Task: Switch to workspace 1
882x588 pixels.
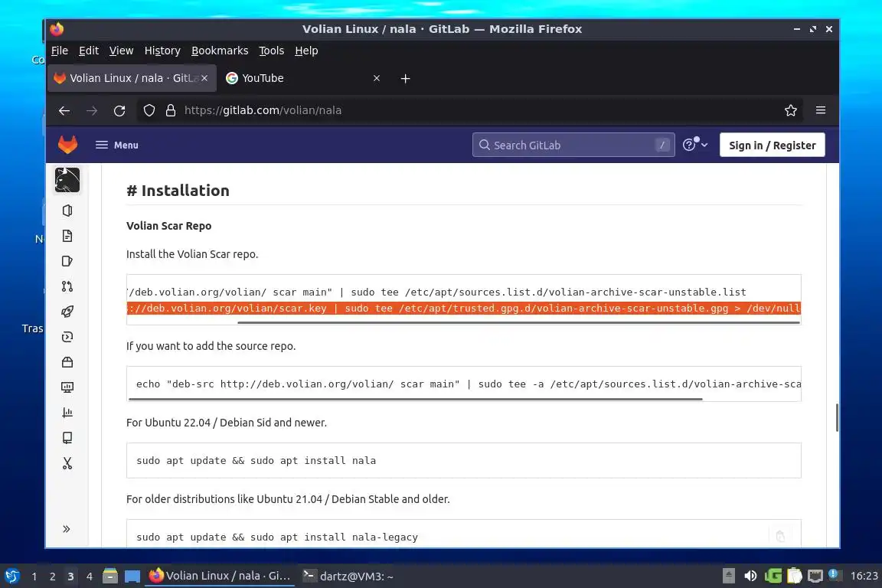Action: pyautogui.click(x=34, y=577)
